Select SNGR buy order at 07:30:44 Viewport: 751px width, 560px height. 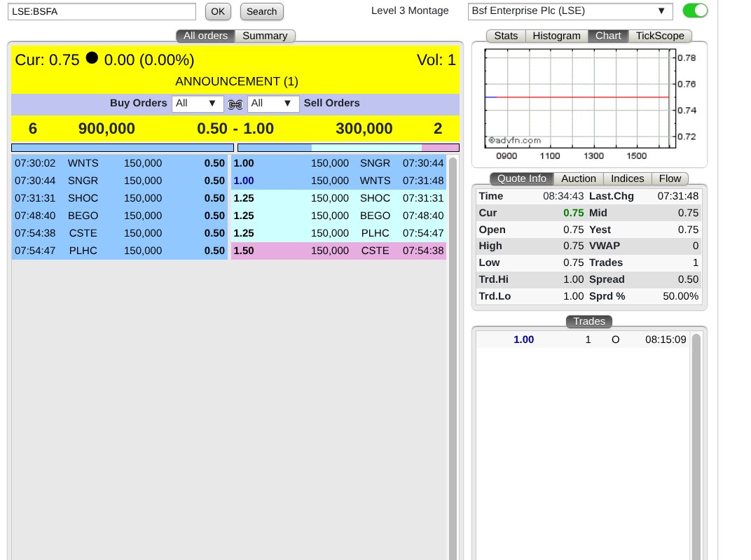[x=120, y=181]
